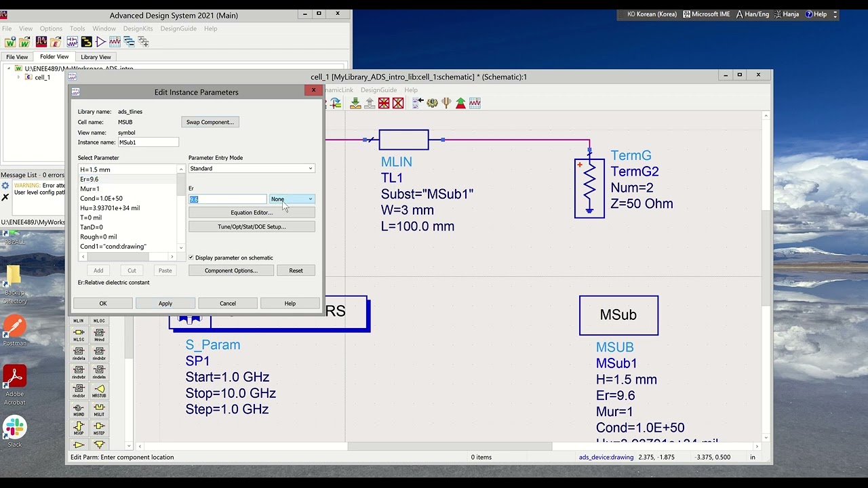Open the DesignKits menu in ADS Main
This screenshot has height=488, width=868.
click(x=138, y=28)
